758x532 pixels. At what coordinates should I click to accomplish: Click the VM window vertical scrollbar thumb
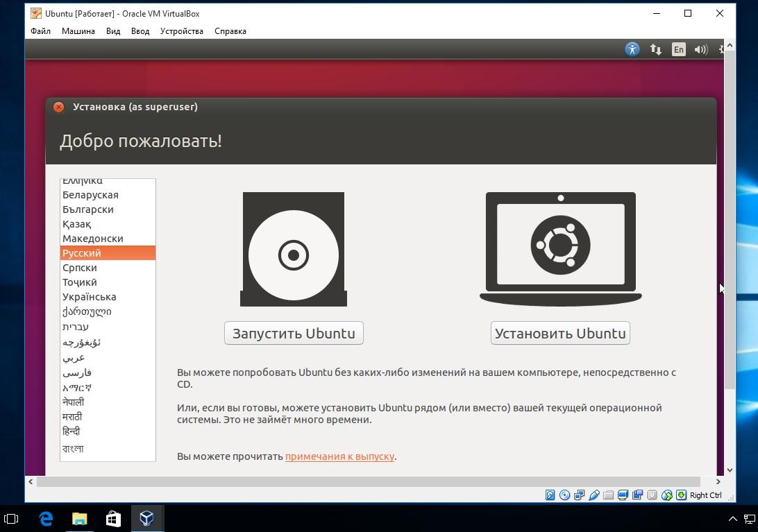pos(730,220)
